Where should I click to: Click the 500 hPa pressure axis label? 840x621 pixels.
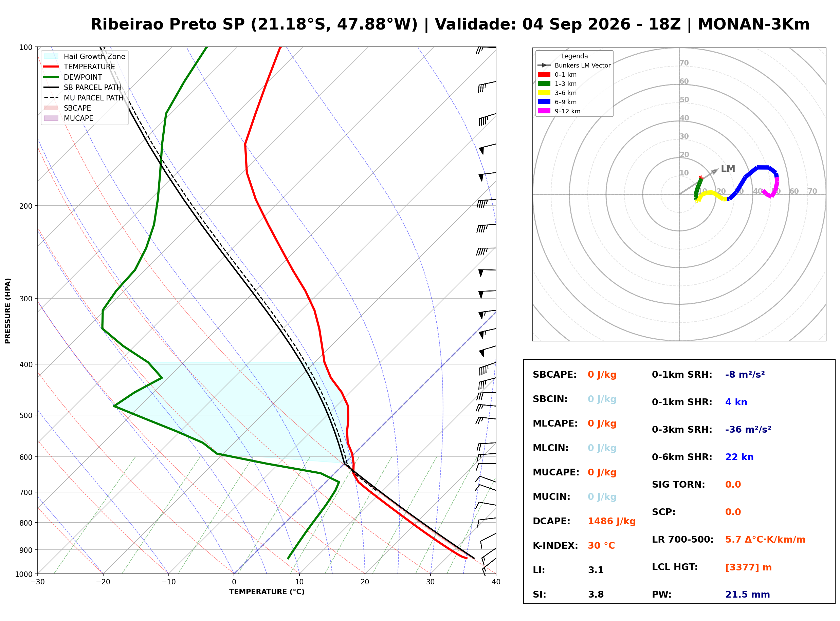click(x=25, y=416)
